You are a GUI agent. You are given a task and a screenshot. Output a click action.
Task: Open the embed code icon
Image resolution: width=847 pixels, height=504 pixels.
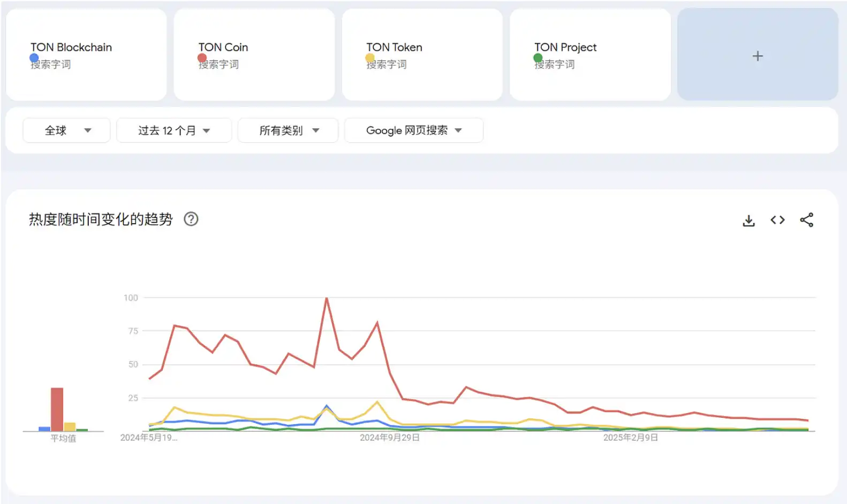777,220
